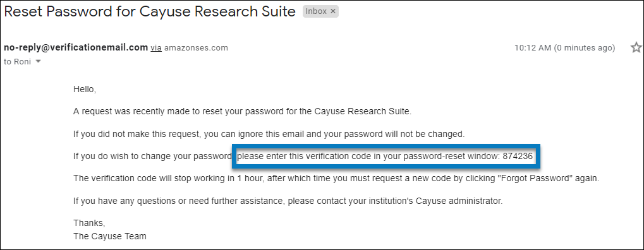Click 'The verification code will stop working' line
The height and width of the screenshot is (250, 644).
336,179
